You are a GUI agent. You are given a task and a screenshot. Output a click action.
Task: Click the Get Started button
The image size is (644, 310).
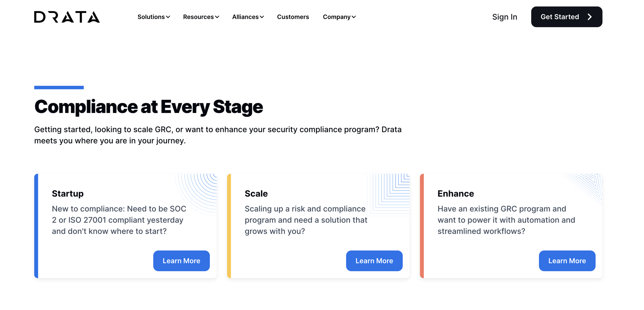coord(567,16)
